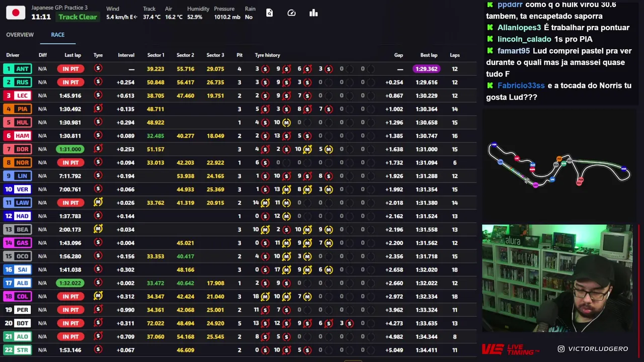644x362 pixels.
Task: Click the session clock 11:11
Action: pos(41,17)
